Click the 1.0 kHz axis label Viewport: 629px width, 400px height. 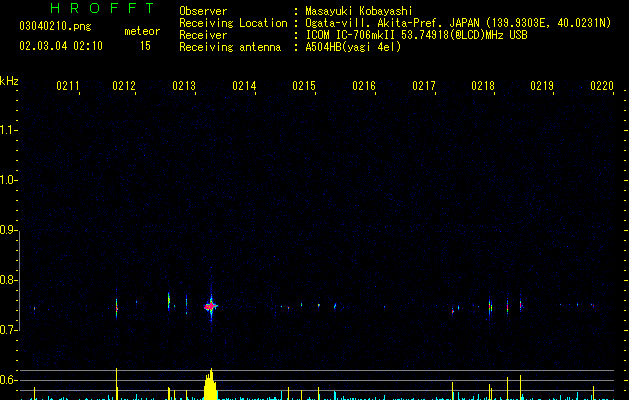pos(8,180)
